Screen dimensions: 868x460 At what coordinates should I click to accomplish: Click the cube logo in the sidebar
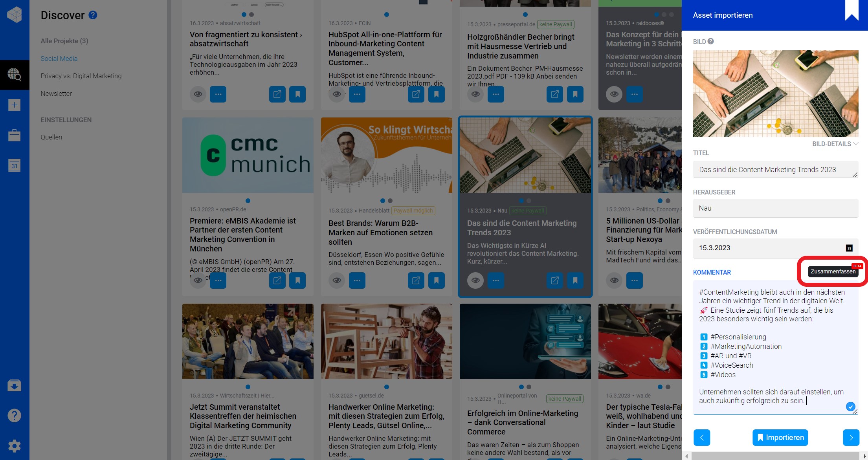(15, 15)
